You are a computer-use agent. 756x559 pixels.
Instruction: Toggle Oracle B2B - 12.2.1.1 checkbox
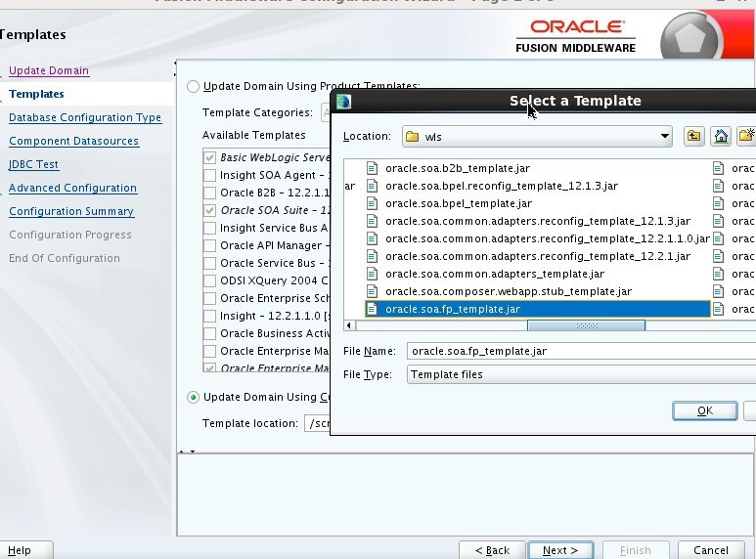coord(209,193)
